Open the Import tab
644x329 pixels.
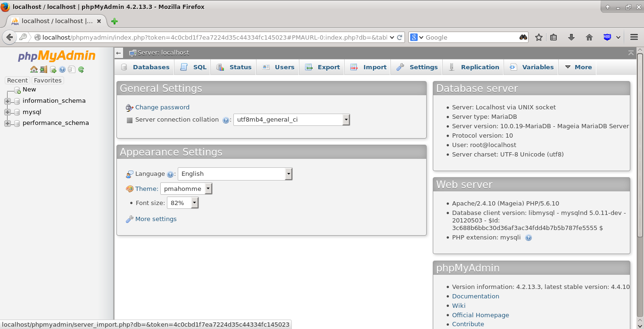(368, 67)
